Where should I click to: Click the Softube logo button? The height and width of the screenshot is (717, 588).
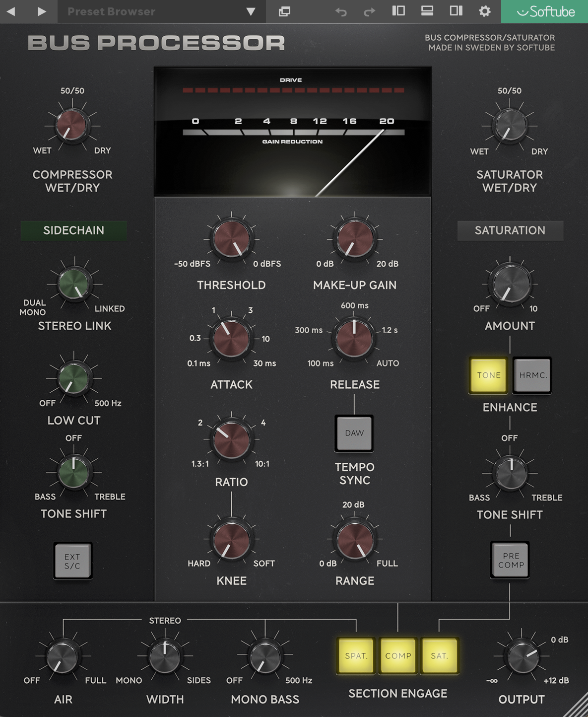coord(544,11)
